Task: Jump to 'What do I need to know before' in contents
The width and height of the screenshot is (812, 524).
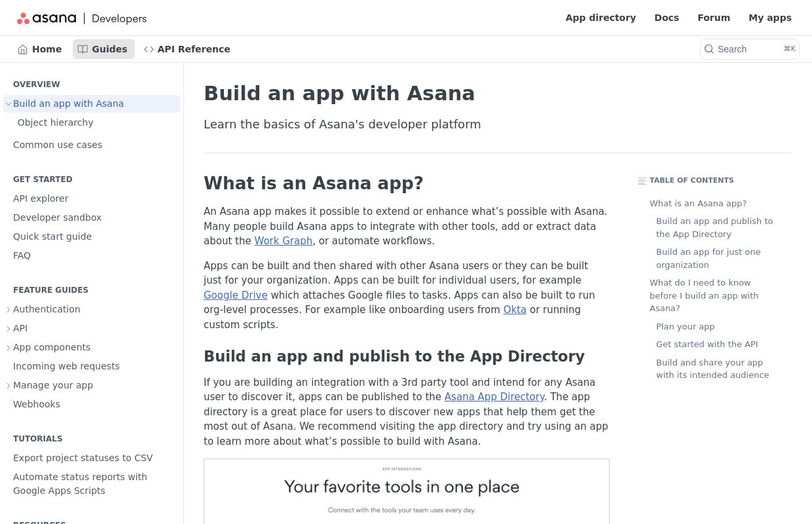Action: pos(704,295)
